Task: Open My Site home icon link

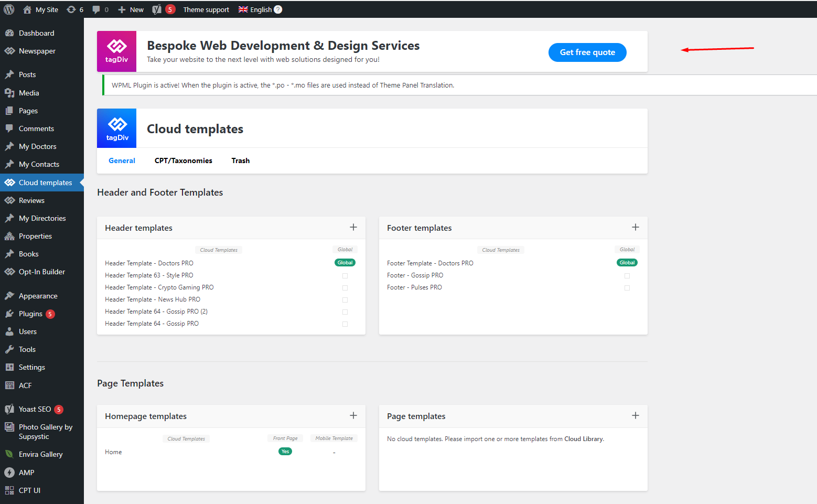Action: click(27, 9)
